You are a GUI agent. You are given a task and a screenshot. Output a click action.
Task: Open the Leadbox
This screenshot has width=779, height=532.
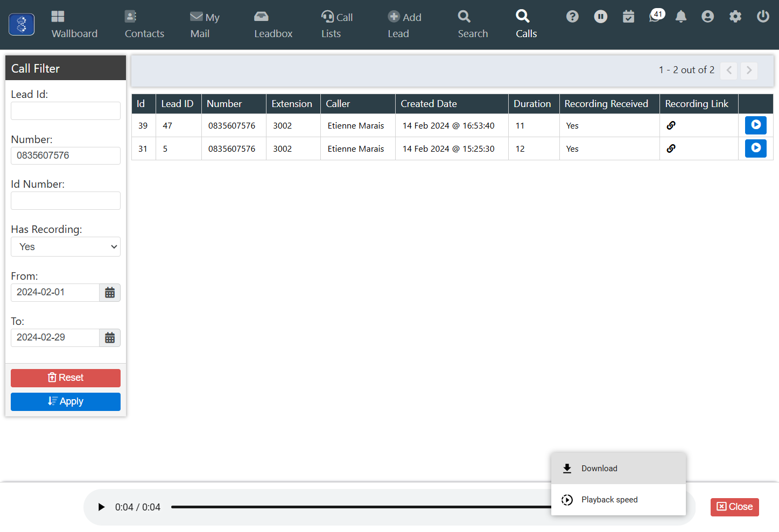(x=273, y=25)
